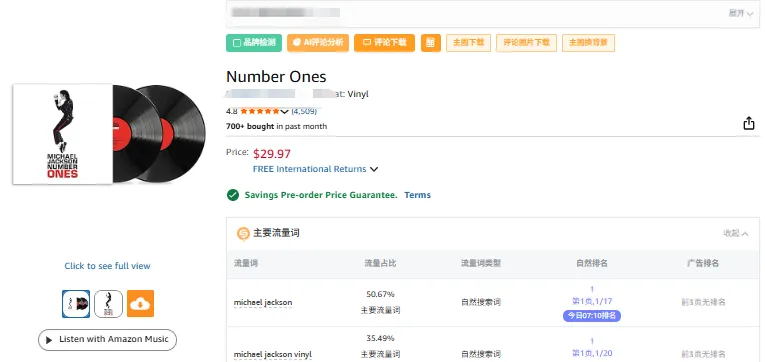Open the 4,509 reviews count link
The image size is (765, 362).
pos(304,111)
